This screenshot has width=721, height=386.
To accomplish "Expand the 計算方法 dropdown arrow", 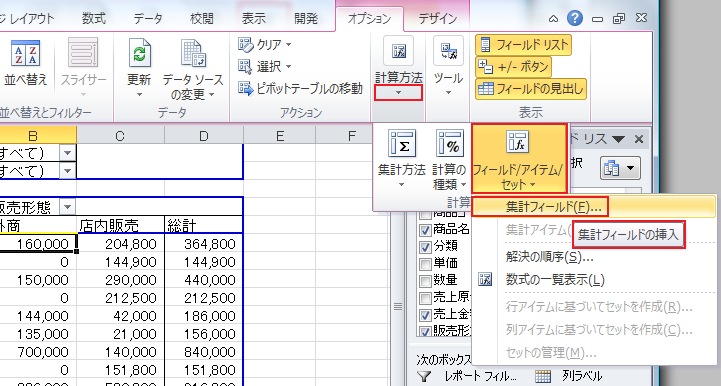I will coord(399,92).
